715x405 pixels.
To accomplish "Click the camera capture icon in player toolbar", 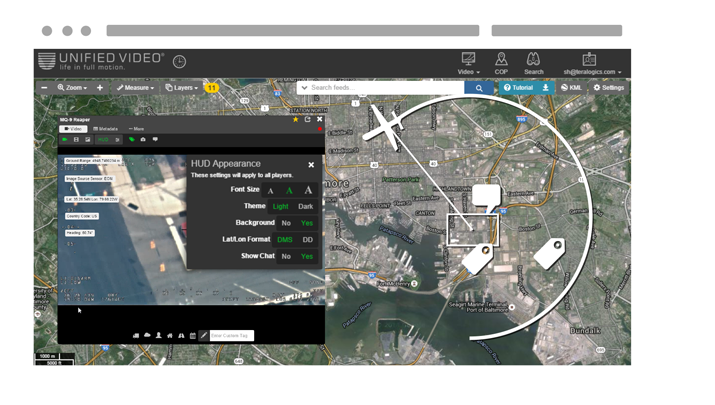I will click(x=143, y=140).
